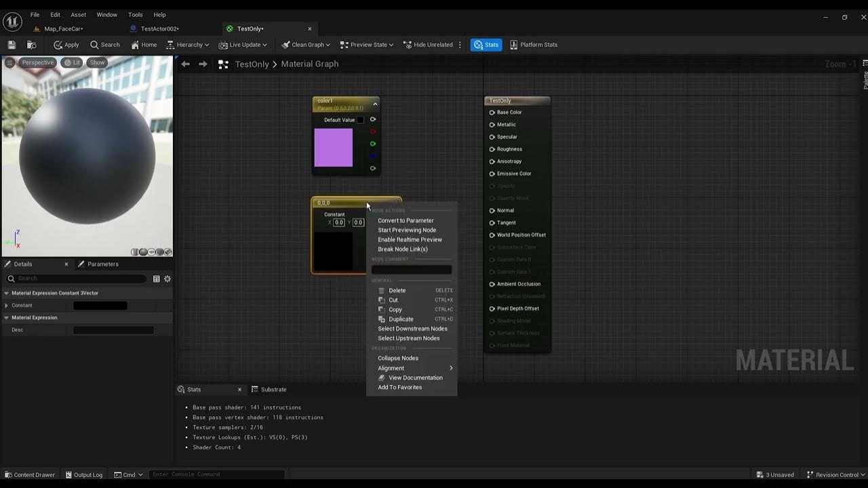Open the Hierarchy dropdown

click(x=189, y=45)
